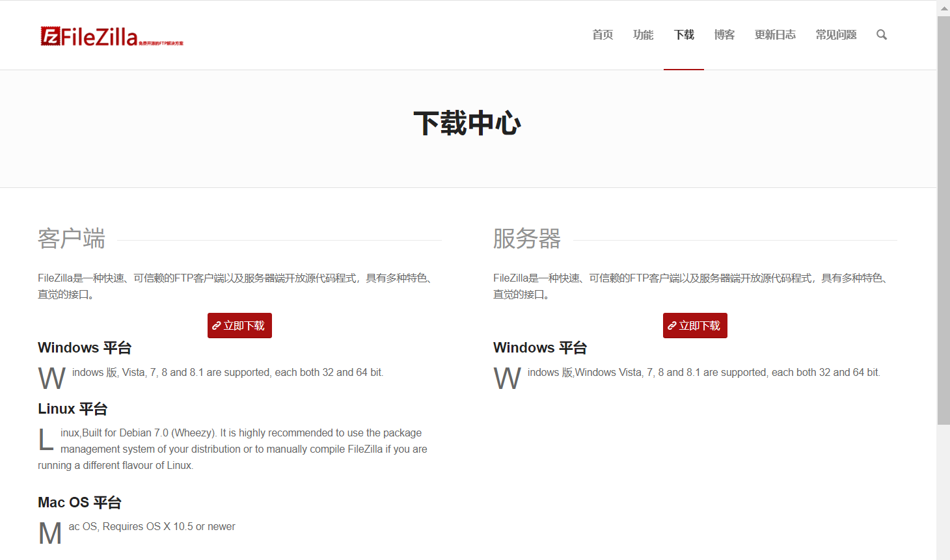Image resolution: width=950 pixels, height=560 pixels.
Task: Click the 客户端 section heading
Action: pos(72,238)
